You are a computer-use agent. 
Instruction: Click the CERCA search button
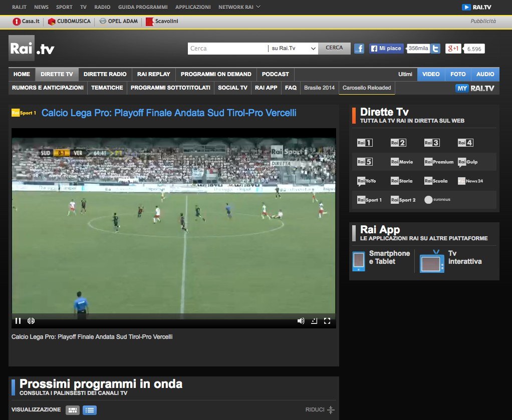click(334, 48)
